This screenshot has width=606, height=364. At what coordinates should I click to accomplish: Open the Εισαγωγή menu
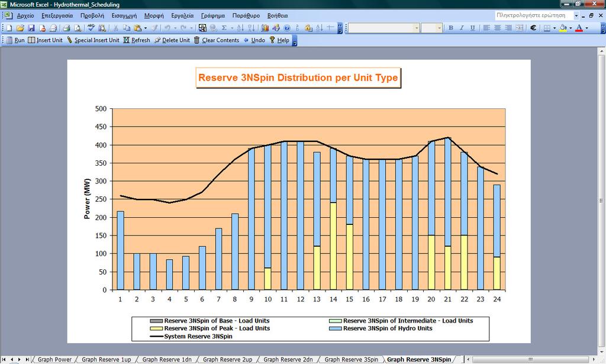124,16
